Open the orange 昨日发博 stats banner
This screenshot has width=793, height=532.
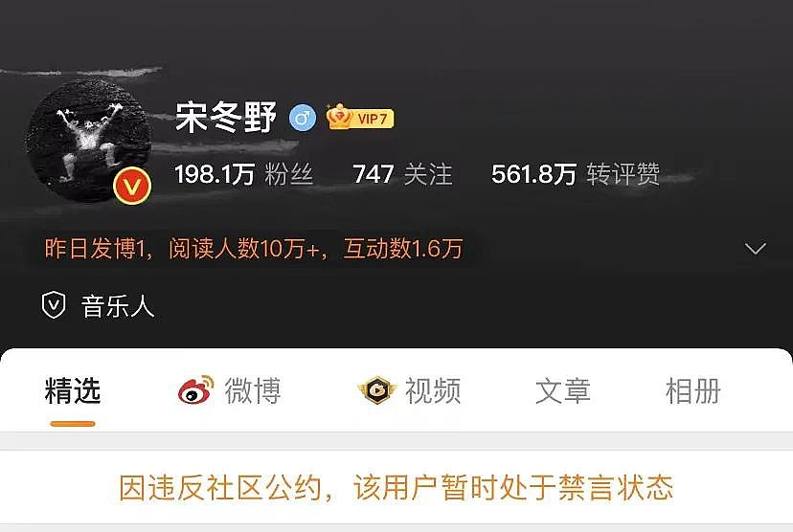click(x=254, y=249)
